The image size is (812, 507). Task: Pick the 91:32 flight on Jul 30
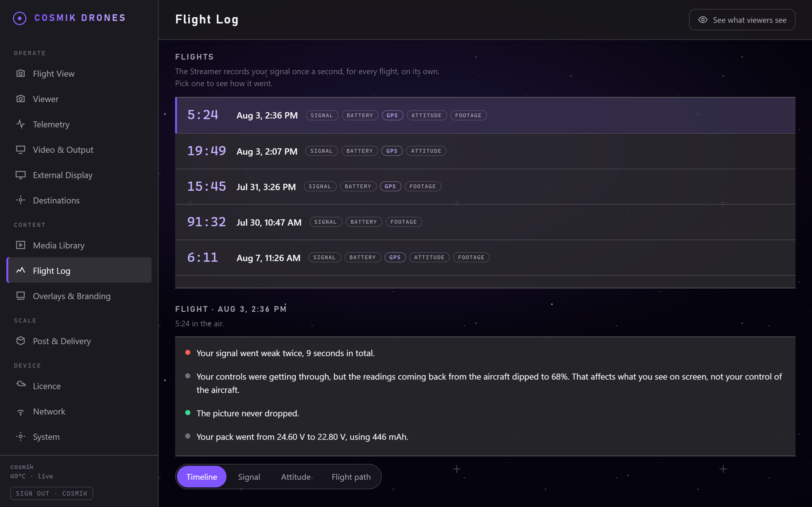[x=485, y=222]
